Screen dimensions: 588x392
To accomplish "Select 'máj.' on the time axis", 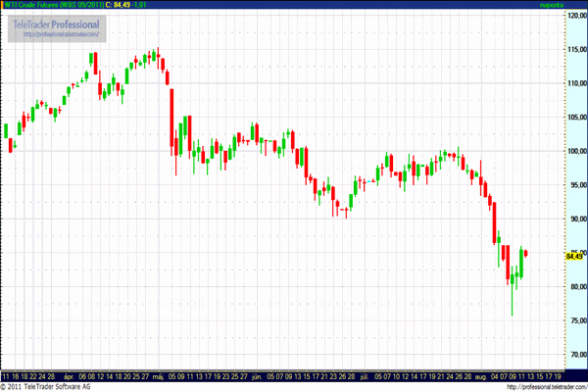I will click(156, 374).
